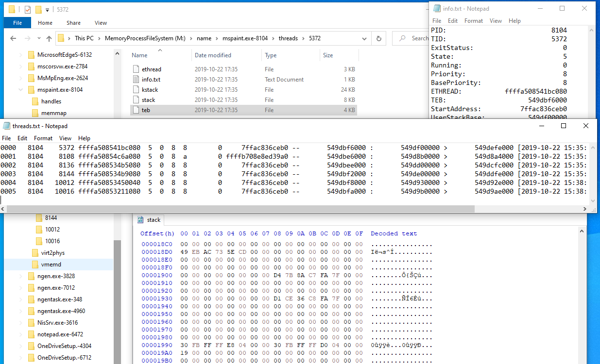Open vmemd folder in tree

click(51, 265)
